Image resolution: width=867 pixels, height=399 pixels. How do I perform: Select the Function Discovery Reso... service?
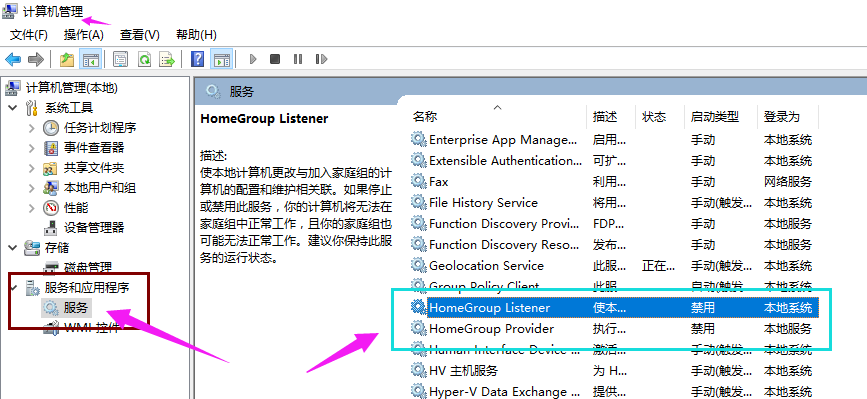[x=503, y=245]
